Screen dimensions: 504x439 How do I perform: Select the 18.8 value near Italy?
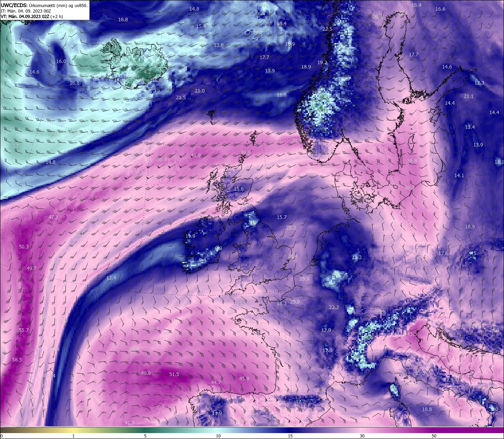pos(427,409)
